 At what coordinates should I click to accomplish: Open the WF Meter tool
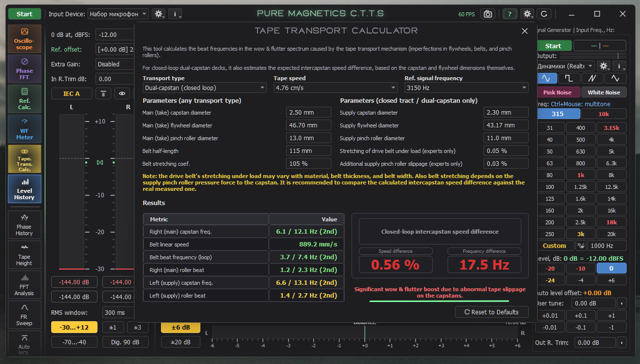(24, 128)
